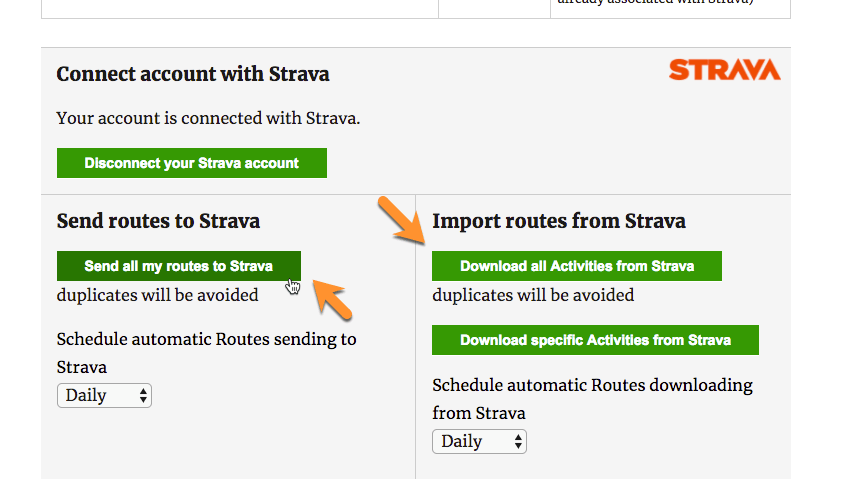Disconnect your Strava account
This screenshot has width=867, height=479.
[x=191, y=163]
